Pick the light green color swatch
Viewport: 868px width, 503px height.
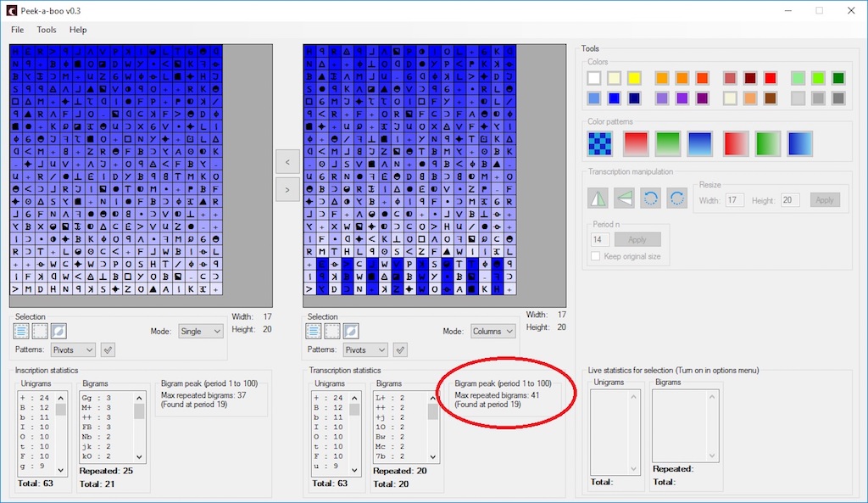[798, 78]
